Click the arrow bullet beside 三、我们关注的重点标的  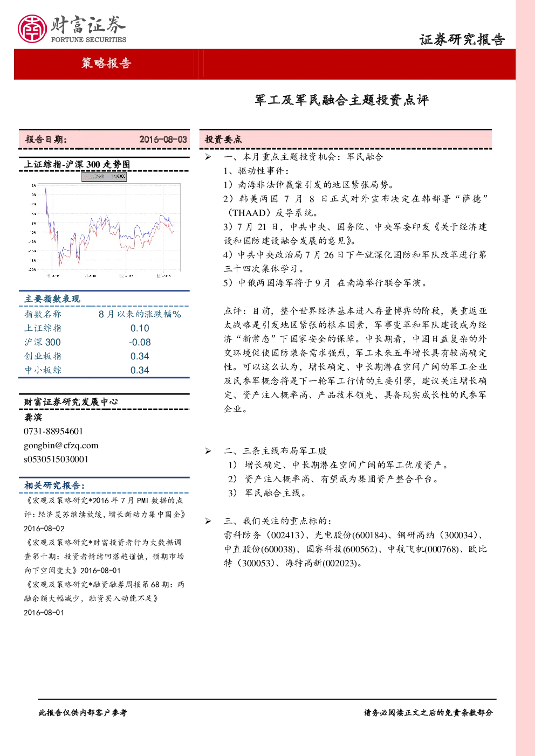click(208, 521)
